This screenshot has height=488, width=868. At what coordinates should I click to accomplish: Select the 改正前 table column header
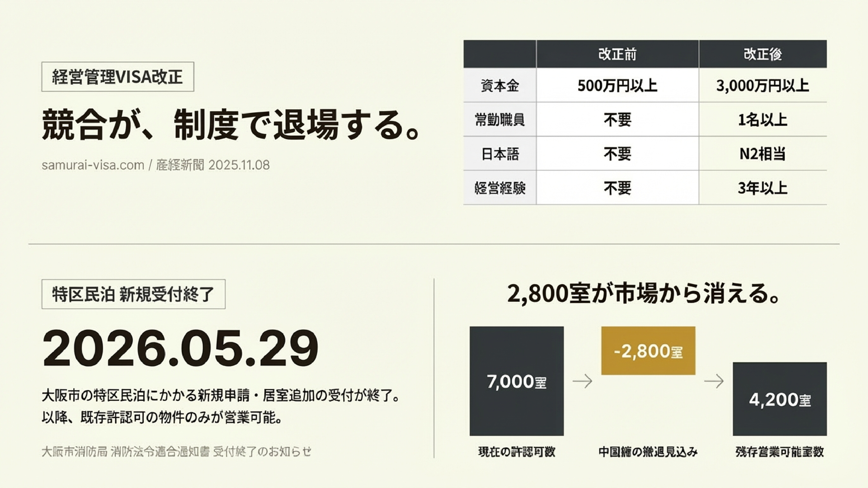coord(617,54)
